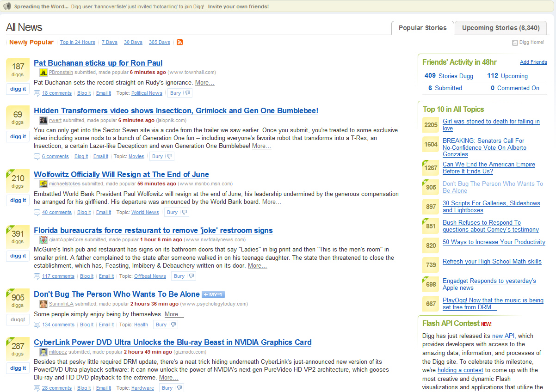The image size is (556, 392).
Task: Open 'Pat Buchanan sticks up for Ron Paul'
Action: tap(98, 63)
